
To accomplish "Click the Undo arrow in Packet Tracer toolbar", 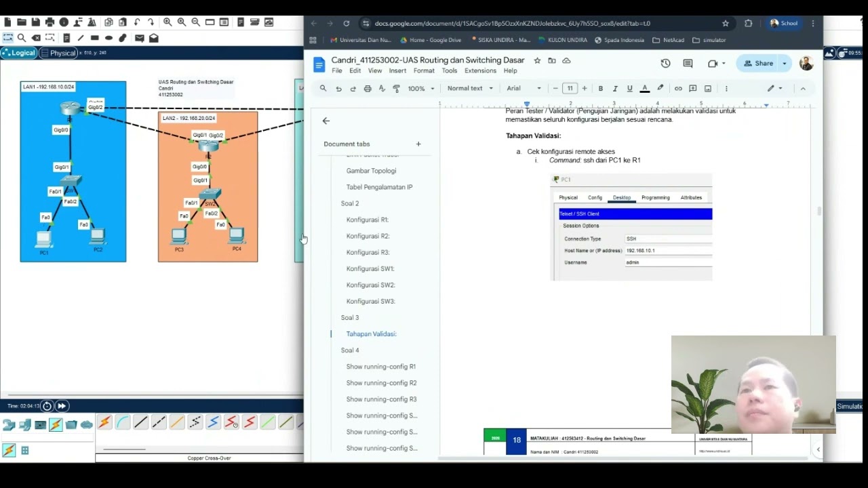I will point(137,22).
